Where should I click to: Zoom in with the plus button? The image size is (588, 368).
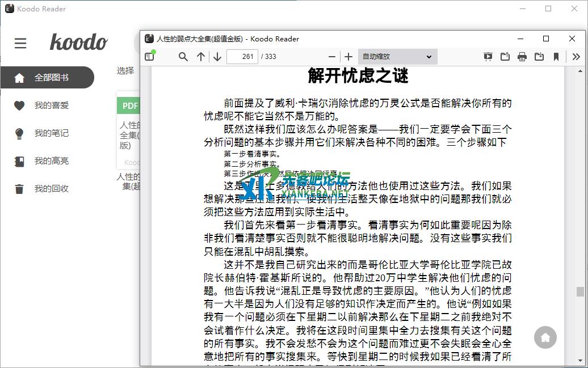[348, 57]
